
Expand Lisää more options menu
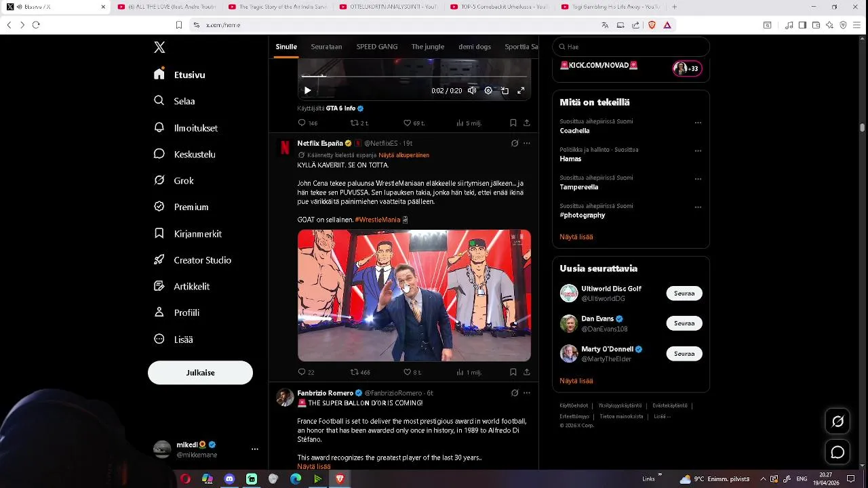point(174,339)
